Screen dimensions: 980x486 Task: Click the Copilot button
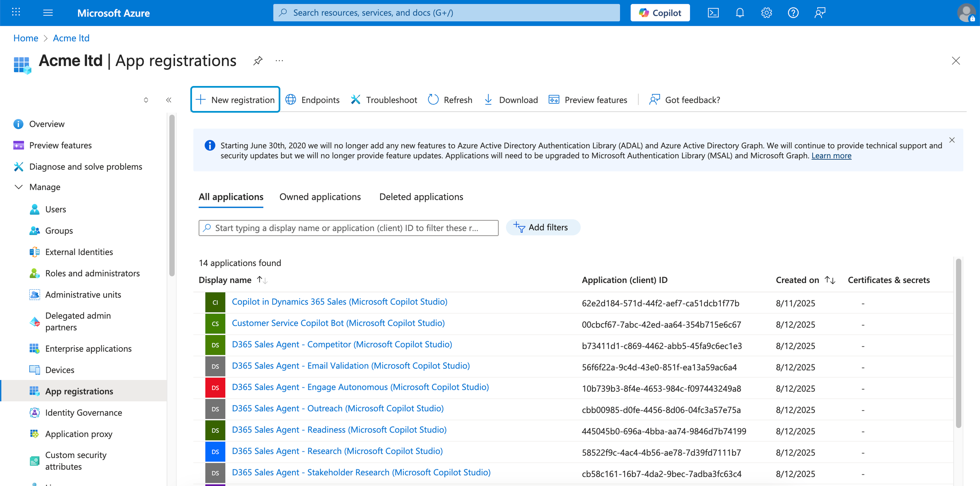660,13
